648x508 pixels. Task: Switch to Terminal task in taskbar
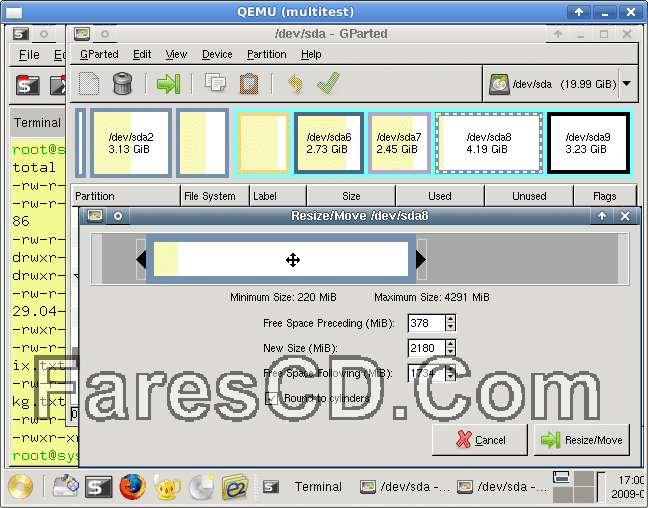click(x=304, y=487)
